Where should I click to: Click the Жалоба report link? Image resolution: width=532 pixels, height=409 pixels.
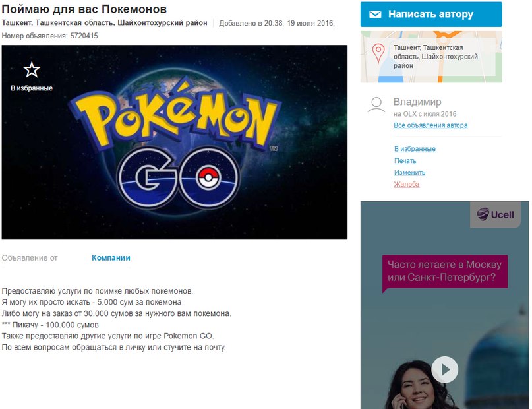(x=407, y=184)
